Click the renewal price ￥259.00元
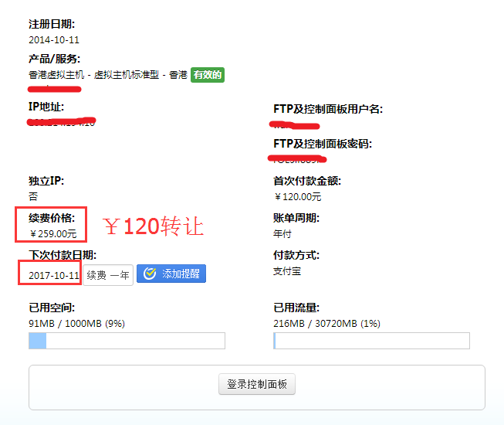Screen dimensions: 504x425 [53, 233]
